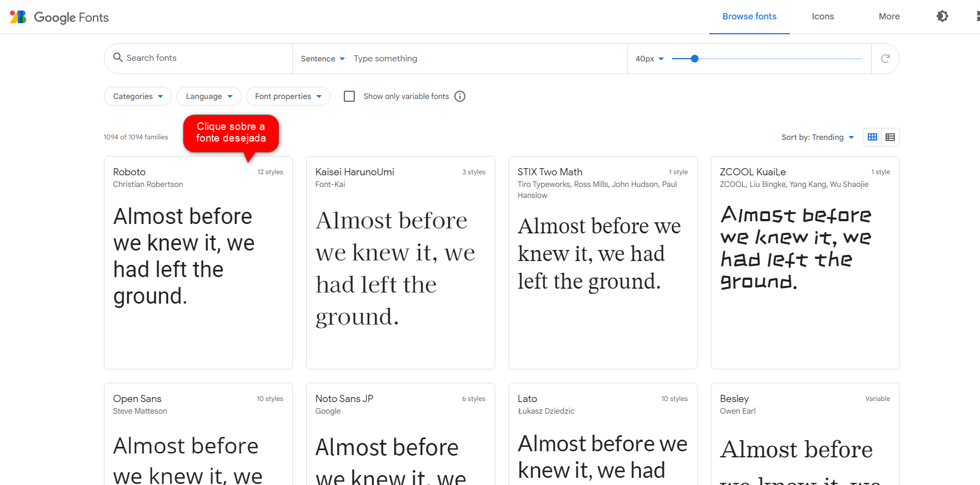Click the search magnifier icon

[118, 58]
